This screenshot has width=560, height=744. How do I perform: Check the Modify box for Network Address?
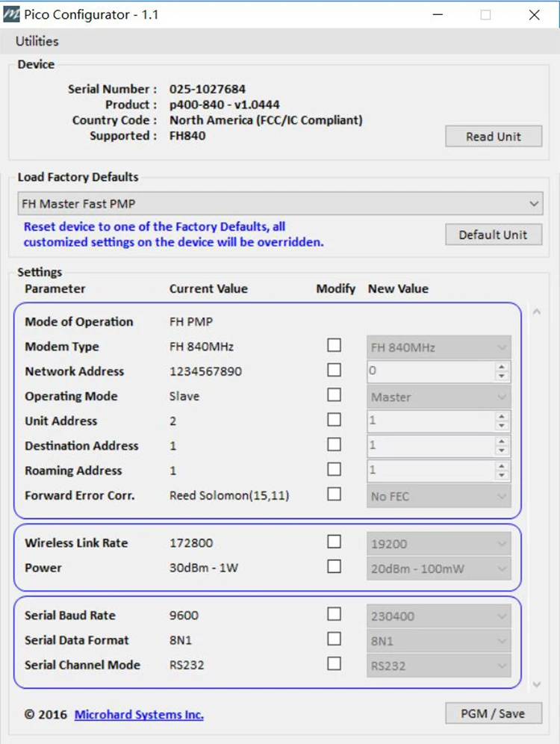click(x=335, y=370)
